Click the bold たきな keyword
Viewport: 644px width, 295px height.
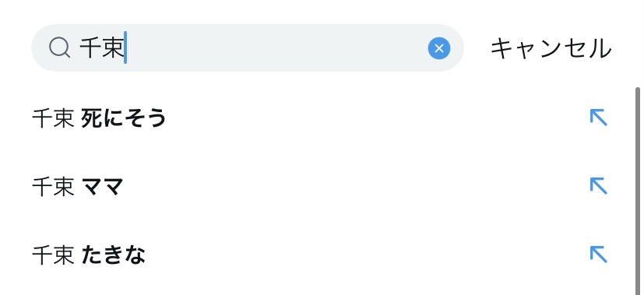[114, 255]
